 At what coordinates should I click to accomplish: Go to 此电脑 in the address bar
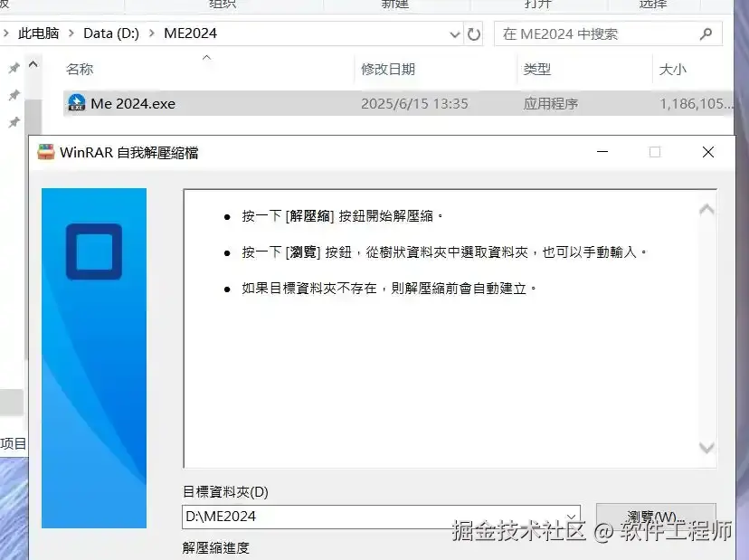[x=39, y=33]
